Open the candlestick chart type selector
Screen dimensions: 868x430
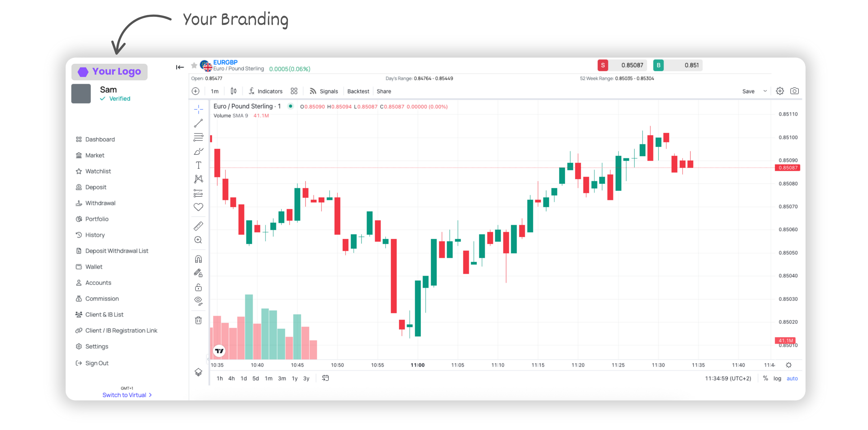tap(234, 91)
